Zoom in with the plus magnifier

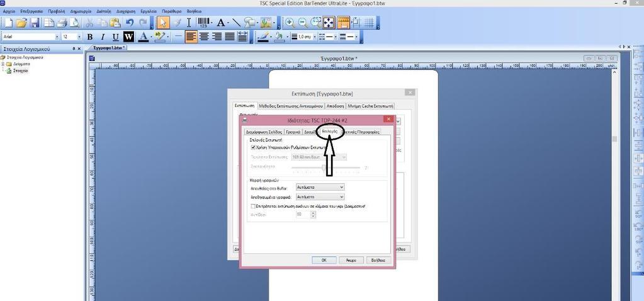point(290,23)
